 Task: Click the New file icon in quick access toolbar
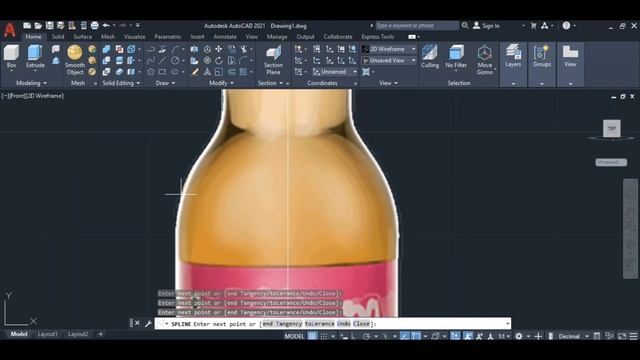(27, 26)
